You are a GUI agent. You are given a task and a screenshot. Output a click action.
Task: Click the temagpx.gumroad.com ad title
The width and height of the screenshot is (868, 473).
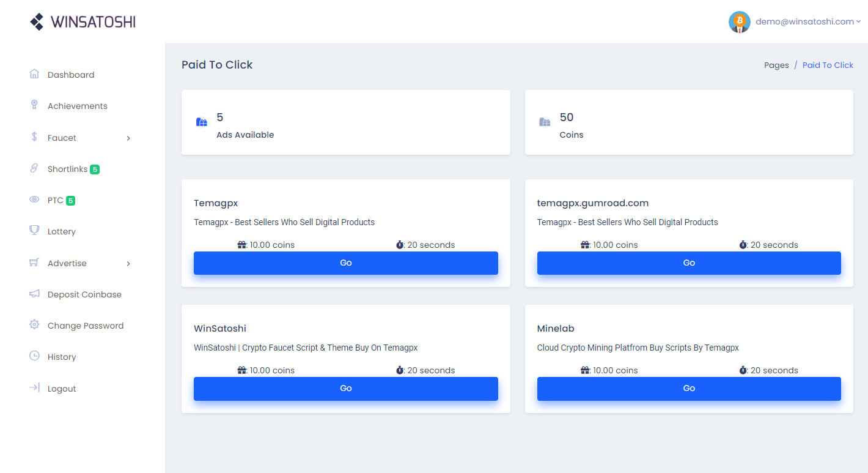[593, 203]
